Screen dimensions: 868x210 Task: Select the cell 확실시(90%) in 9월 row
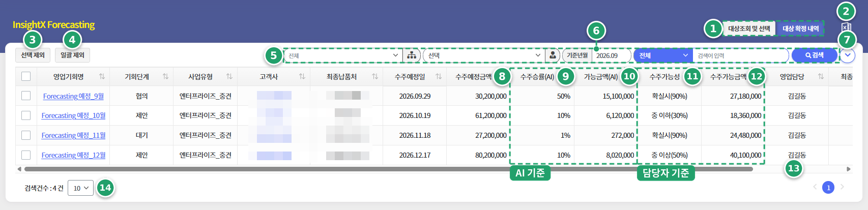pos(669,96)
